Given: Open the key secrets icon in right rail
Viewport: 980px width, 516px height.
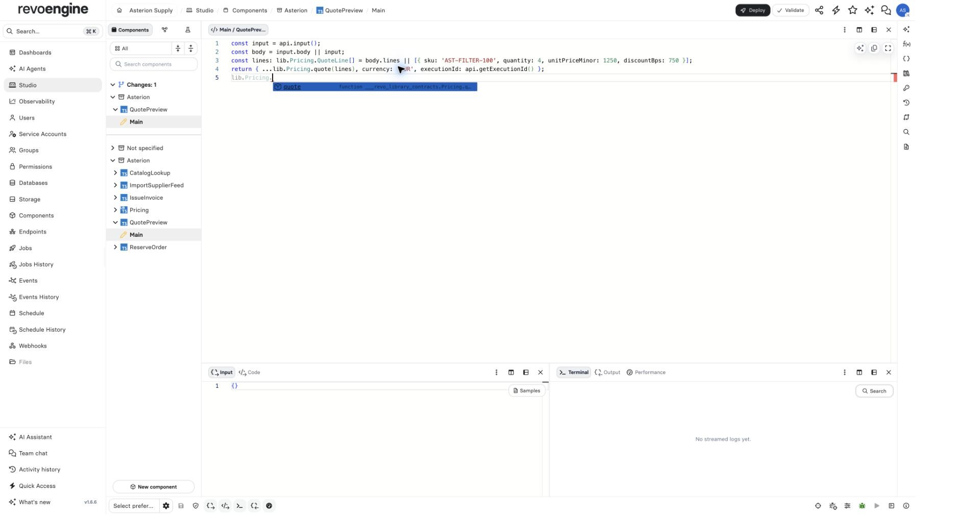Looking at the screenshot, I should tap(906, 88).
